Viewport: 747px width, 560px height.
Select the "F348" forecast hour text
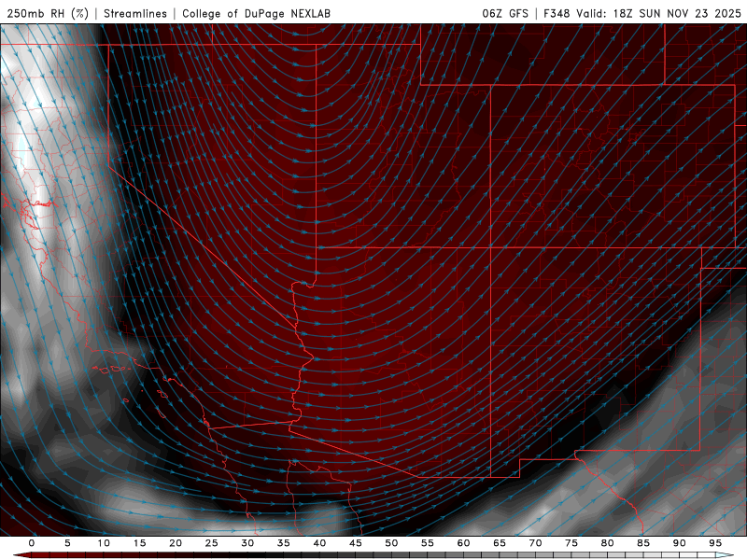(557, 13)
